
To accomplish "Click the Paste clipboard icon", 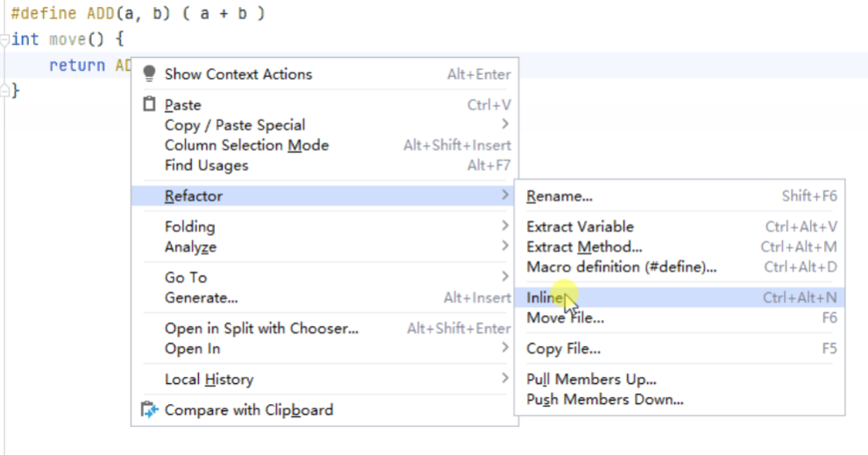I will (149, 104).
